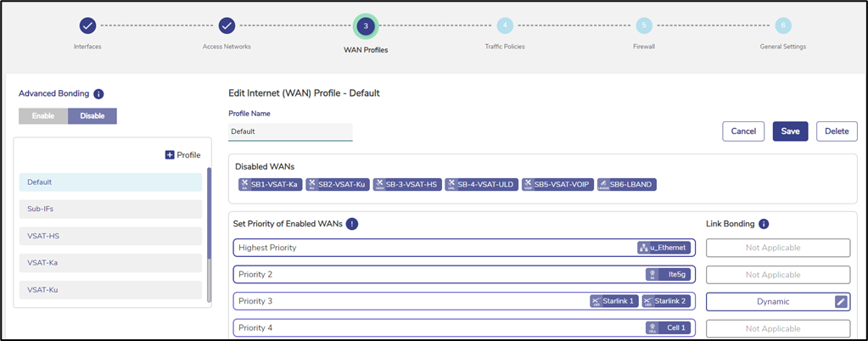Click the lte5g WAN chip
This screenshot has width=868, height=341.
669,275
